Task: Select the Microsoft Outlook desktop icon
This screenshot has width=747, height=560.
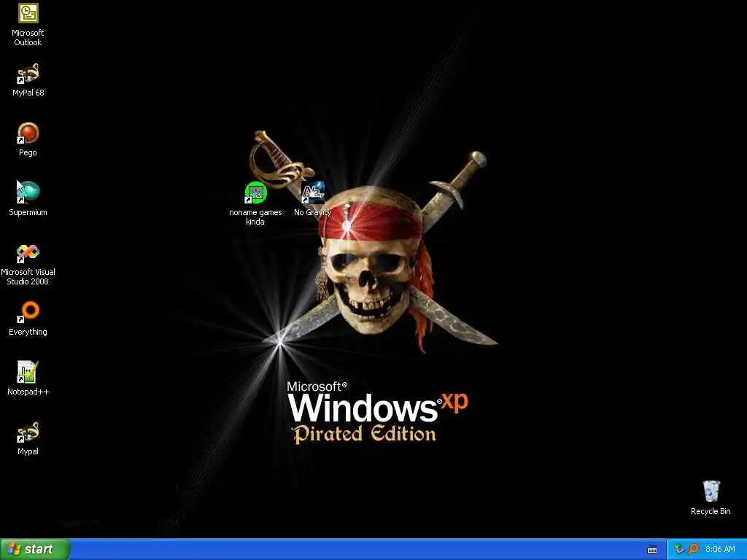Action: point(28,14)
